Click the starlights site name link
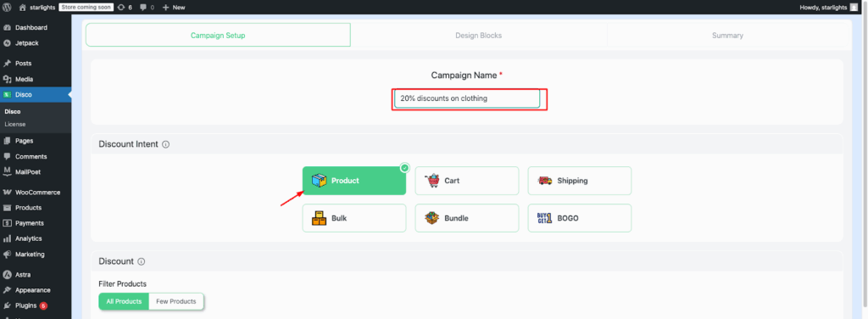Screen dimensions: 868x319 coord(42,7)
